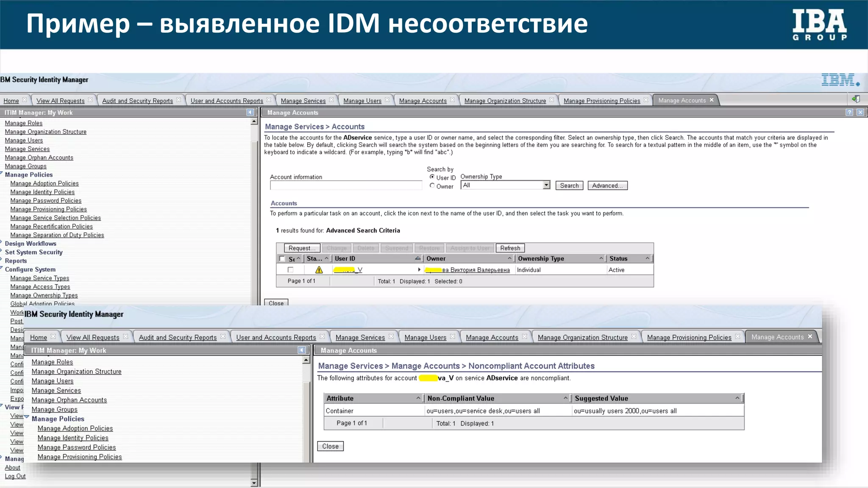Expand the Design Workflows section

1,242
